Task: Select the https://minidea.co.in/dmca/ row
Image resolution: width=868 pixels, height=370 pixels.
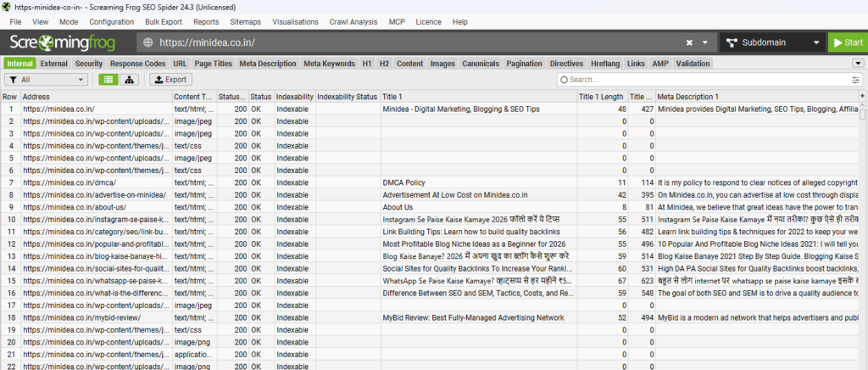Action: pos(430,182)
